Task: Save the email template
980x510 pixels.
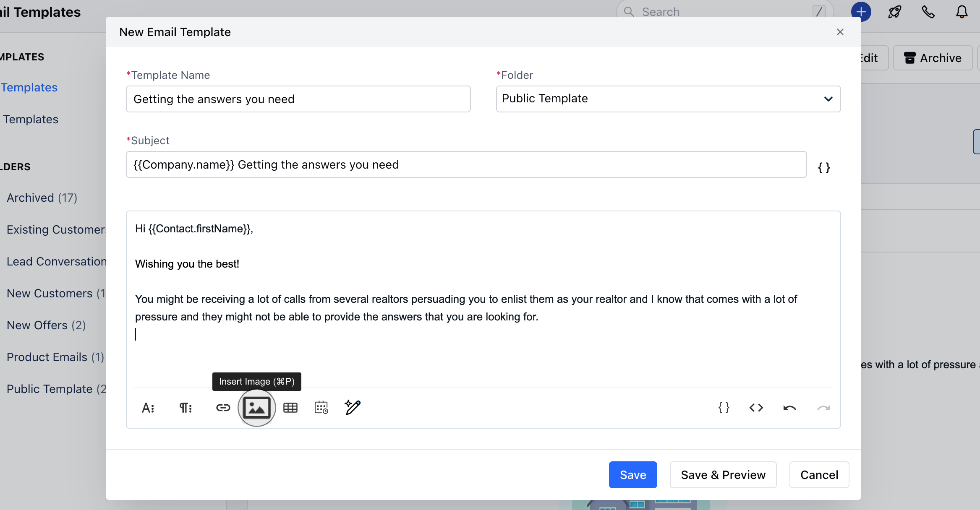Action: coord(632,475)
